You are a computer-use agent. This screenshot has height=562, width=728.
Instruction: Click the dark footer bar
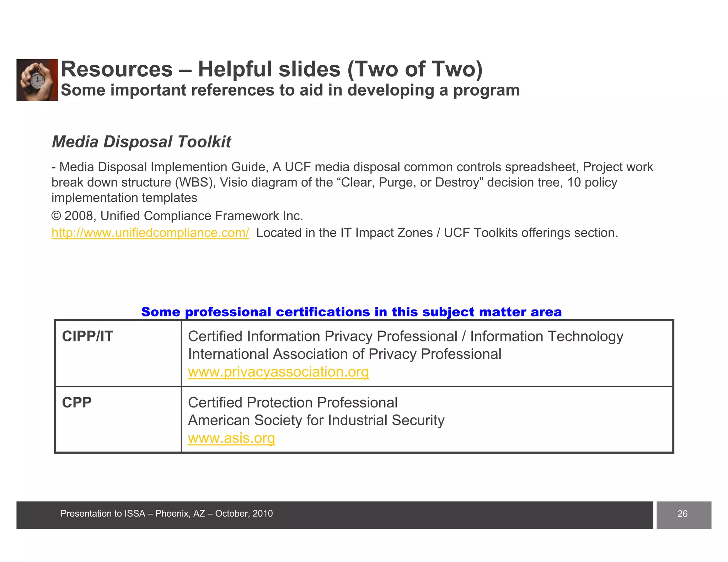click(x=462, y=515)
